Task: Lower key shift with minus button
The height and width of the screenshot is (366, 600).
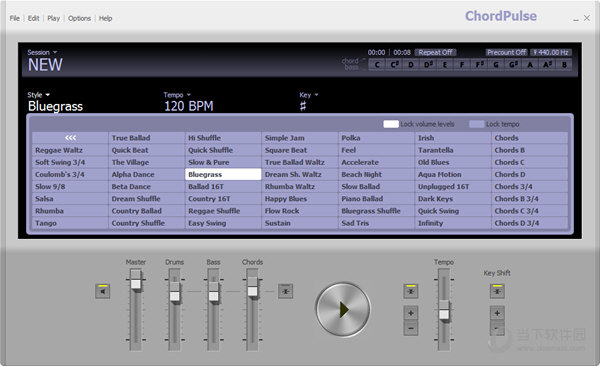Action: click(x=497, y=328)
